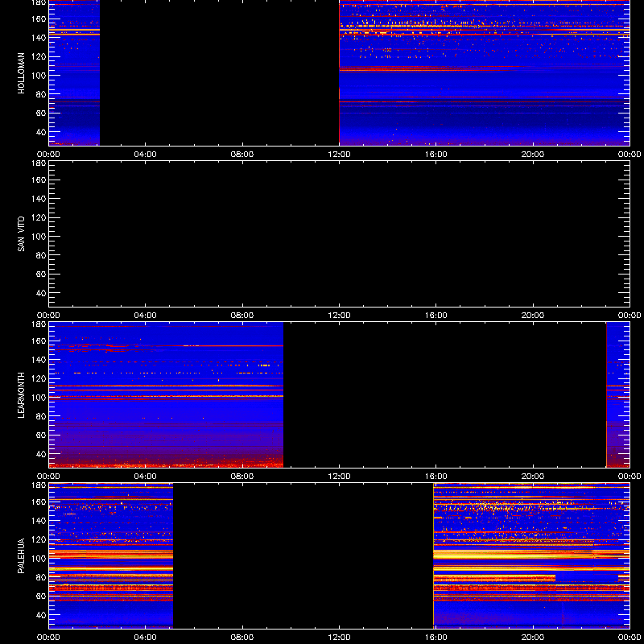Pick the 40 frequency label on Learmonth axis
The image size is (644, 644).
[x=41, y=454]
